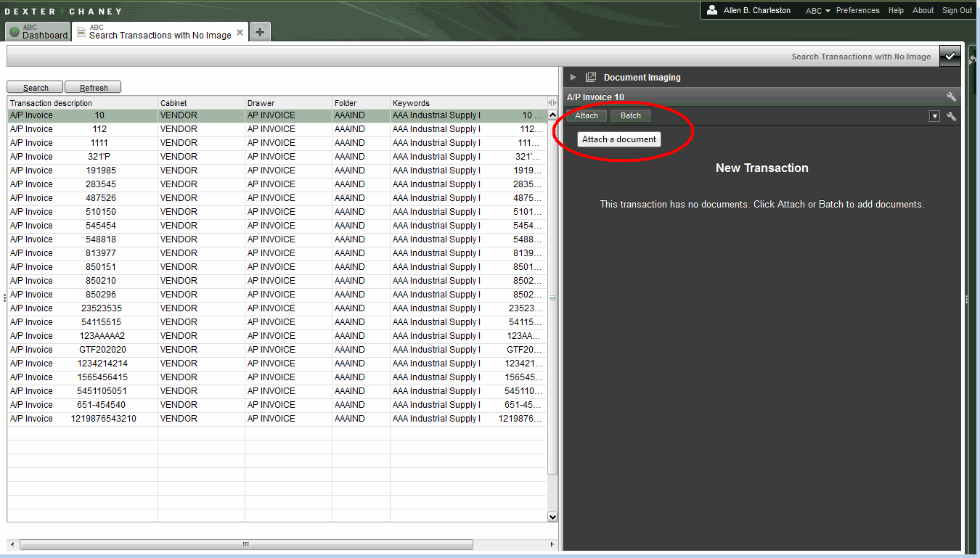Switch to the Dashboard tab
The height and width of the screenshot is (558, 980).
pyautogui.click(x=39, y=32)
